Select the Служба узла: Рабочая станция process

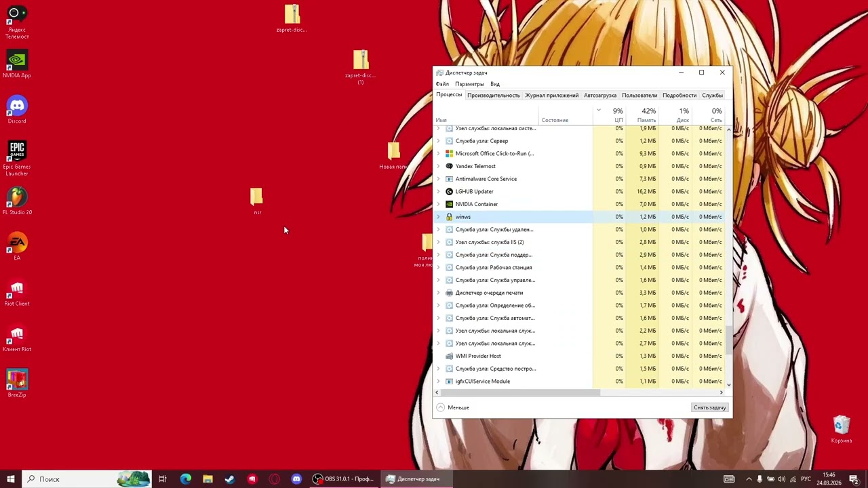pyautogui.click(x=580, y=268)
